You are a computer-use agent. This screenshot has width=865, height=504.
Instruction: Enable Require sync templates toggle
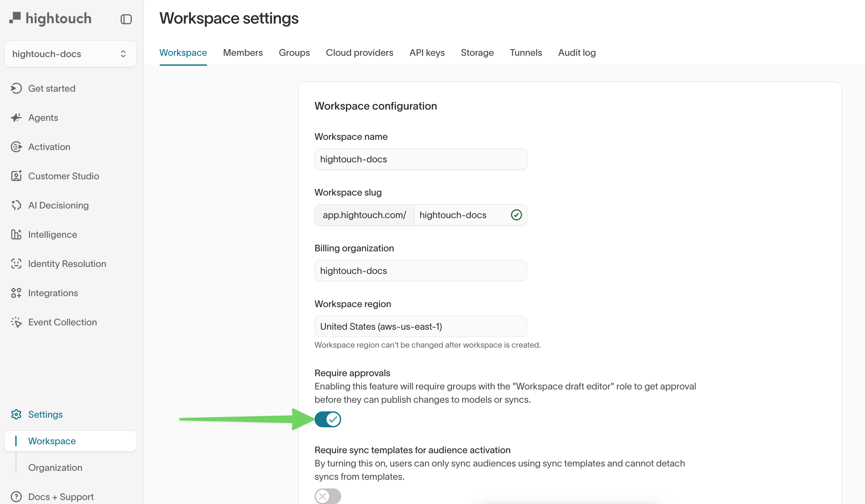328,496
